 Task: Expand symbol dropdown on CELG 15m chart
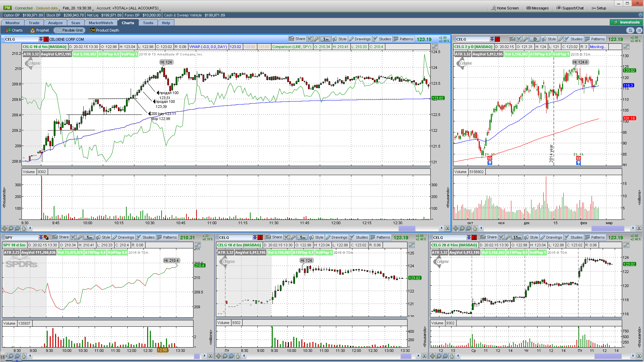469,237
